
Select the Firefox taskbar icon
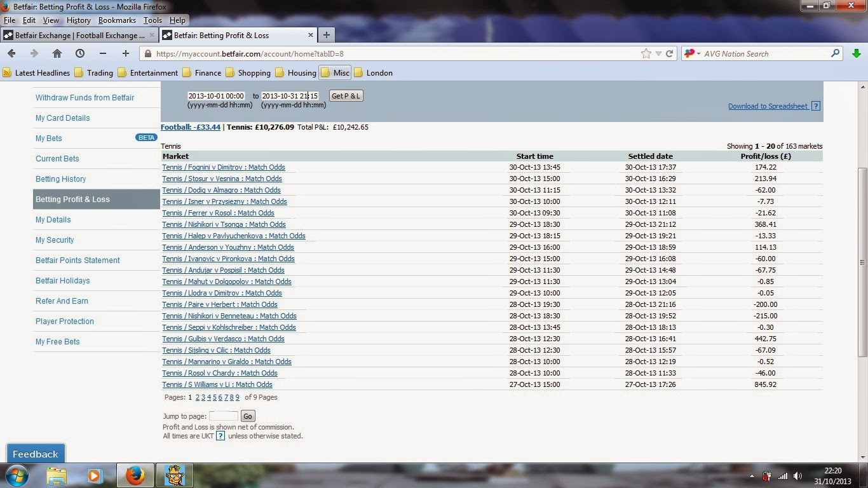pos(135,475)
